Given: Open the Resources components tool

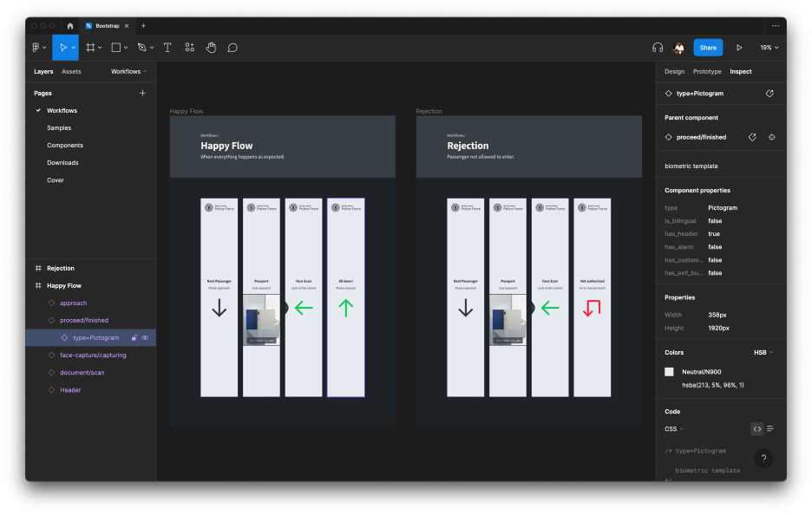Looking at the screenshot, I should click(189, 48).
